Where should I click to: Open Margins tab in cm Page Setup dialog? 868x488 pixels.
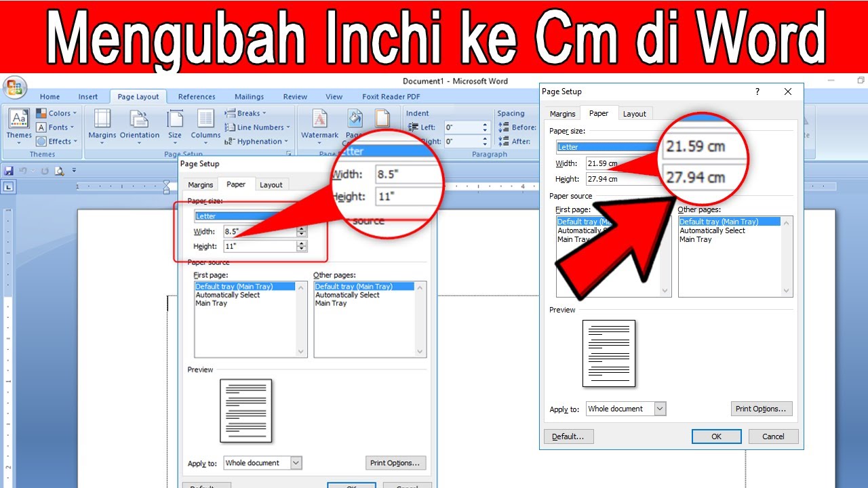(562, 114)
